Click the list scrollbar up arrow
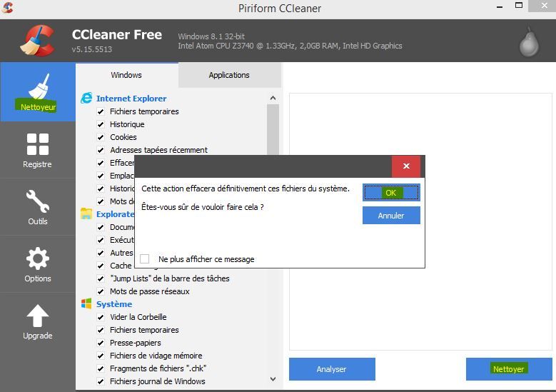The width and height of the screenshot is (556, 392). [273, 98]
